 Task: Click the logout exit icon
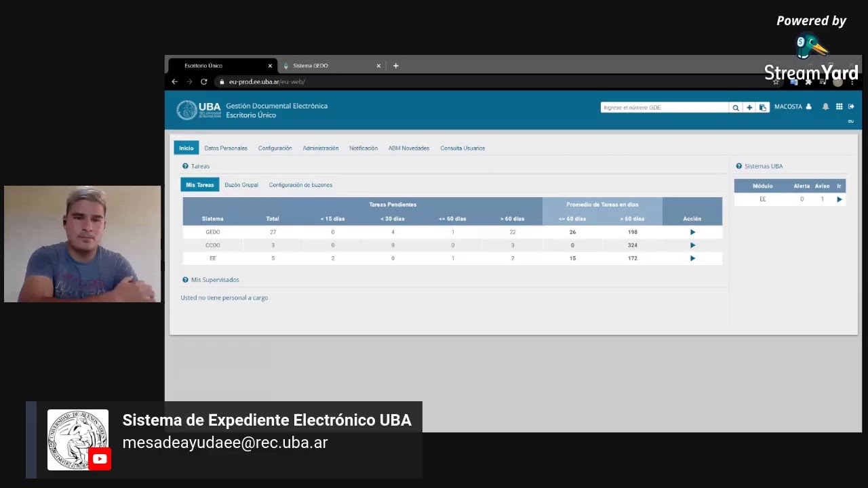851,106
